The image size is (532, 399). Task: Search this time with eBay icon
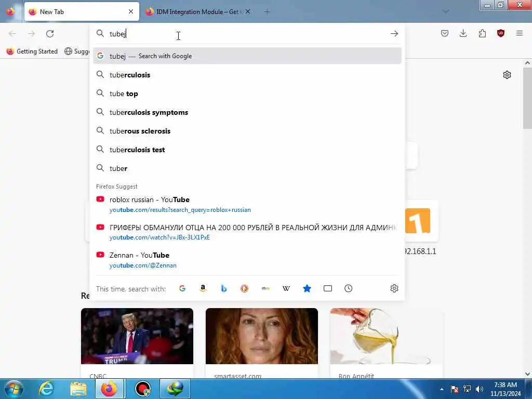[x=265, y=288]
